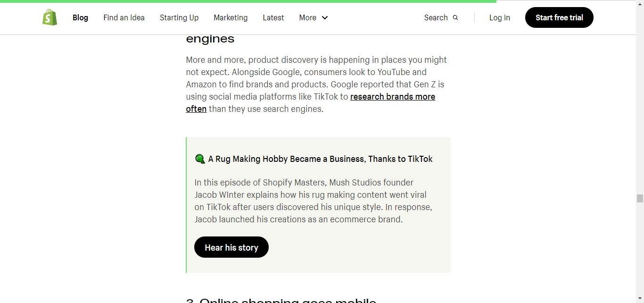The height and width of the screenshot is (303, 644).
Task: Go to Starting Up section
Action: [179, 17]
